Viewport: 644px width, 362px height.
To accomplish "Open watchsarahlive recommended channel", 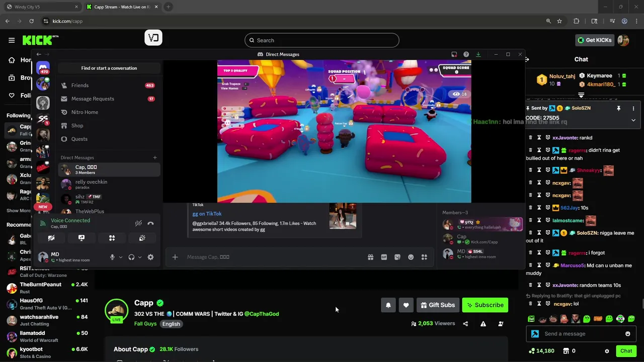I will pos(48,321).
